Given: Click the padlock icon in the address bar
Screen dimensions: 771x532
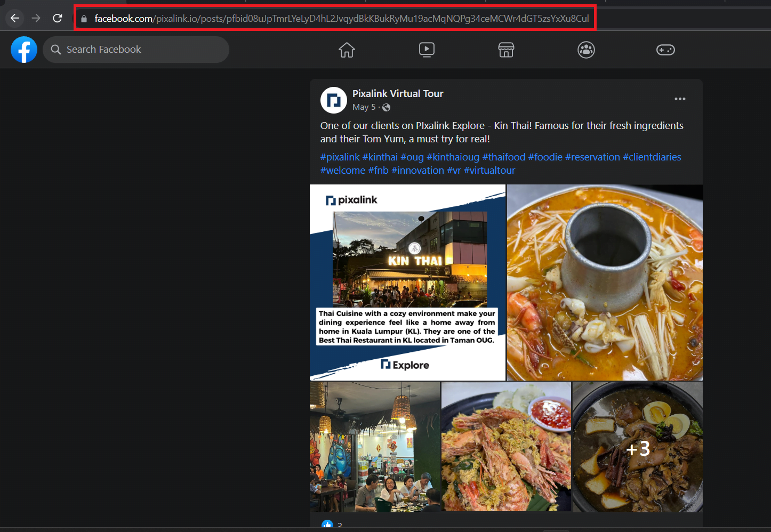Looking at the screenshot, I should (84, 18).
